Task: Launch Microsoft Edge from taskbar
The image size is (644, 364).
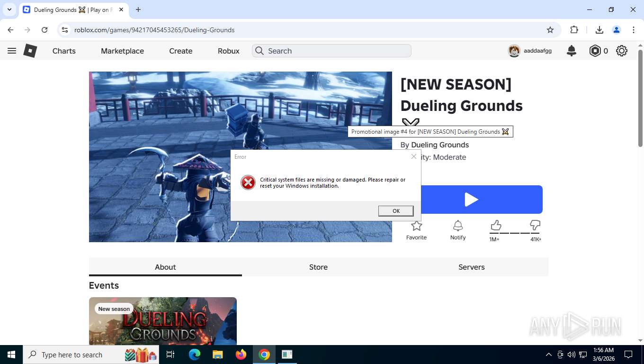Action: (195, 355)
